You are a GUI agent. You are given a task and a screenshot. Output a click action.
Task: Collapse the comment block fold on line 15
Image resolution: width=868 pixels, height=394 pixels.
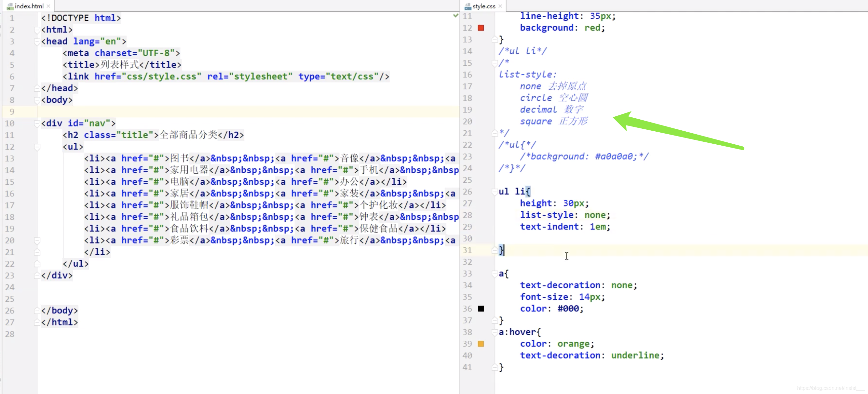pyautogui.click(x=495, y=63)
